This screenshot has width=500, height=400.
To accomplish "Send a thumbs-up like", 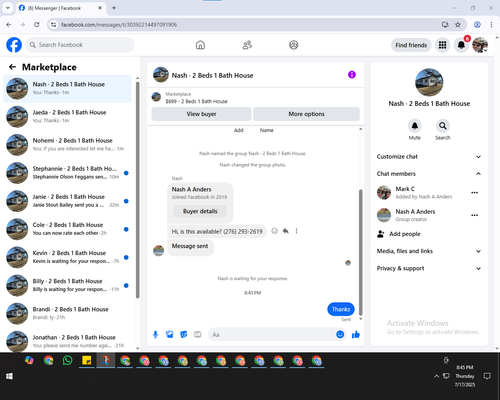I will tap(356, 334).
